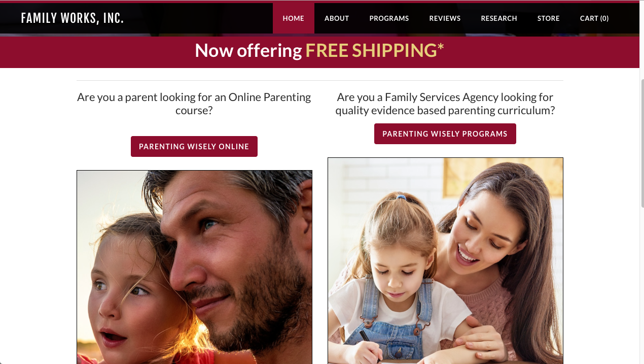Open the Reviews page
The image size is (644, 364).
445,18
